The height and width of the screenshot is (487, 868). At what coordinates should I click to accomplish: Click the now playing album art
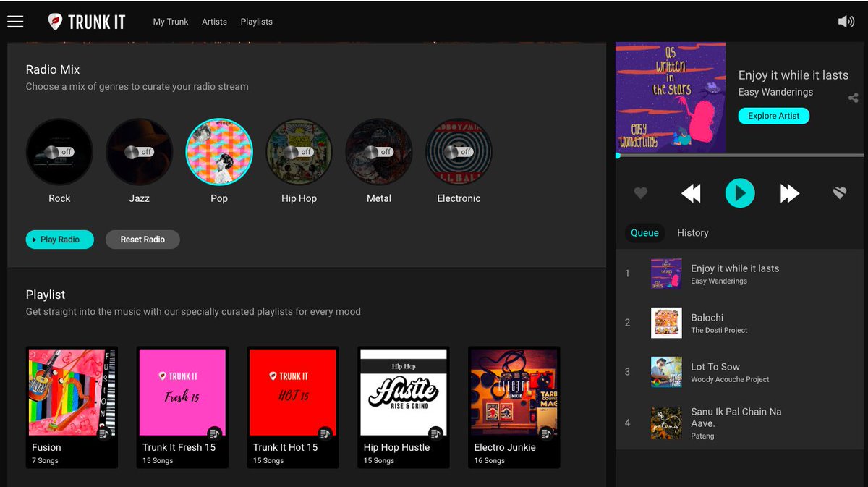[671, 98]
